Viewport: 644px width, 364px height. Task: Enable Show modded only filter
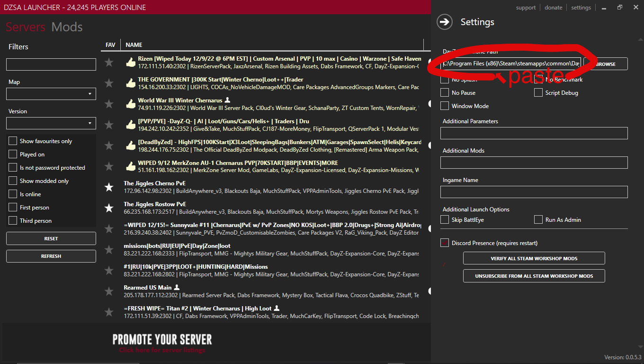click(13, 181)
